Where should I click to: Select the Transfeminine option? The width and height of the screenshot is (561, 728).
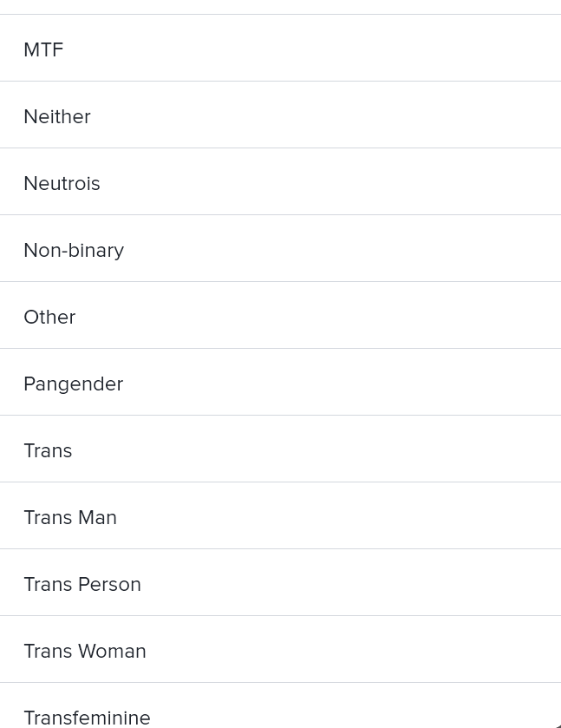click(x=87, y=716)
